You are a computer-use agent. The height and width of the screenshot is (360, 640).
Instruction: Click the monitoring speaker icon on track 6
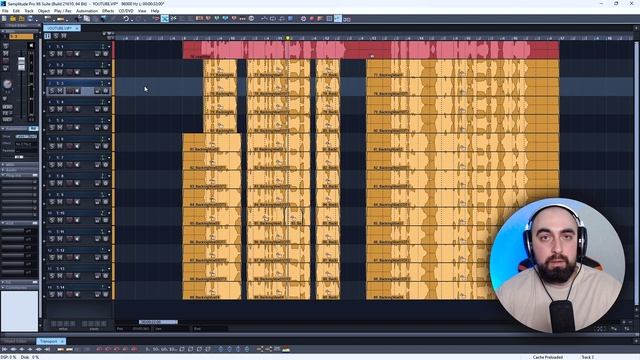tap(77, 146)
